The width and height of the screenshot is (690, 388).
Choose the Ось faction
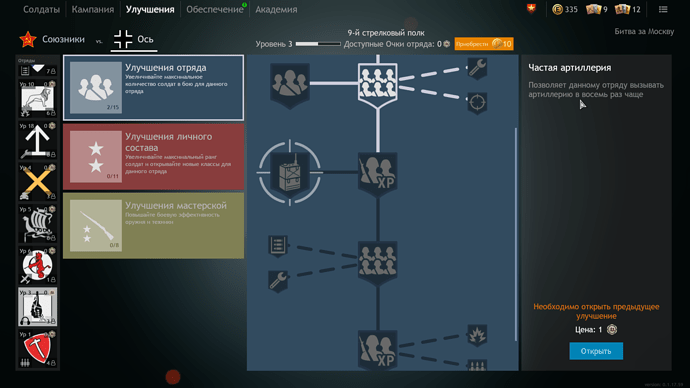pyautogui.click(x=134, y=39)
